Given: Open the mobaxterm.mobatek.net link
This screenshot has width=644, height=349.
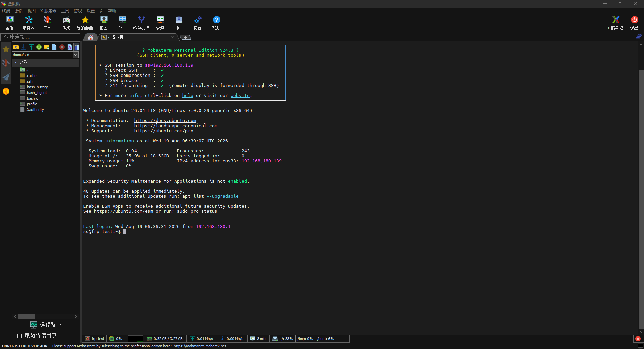Looking at the screenshot, I should [x=200, y=346].
